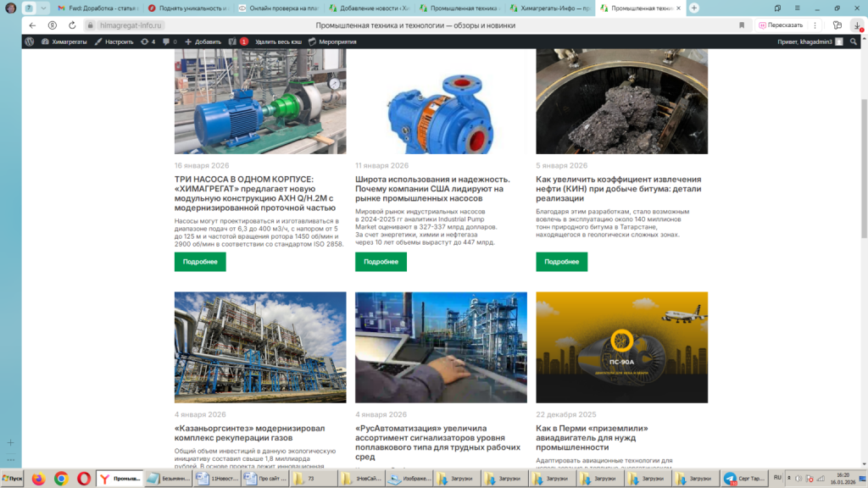Expand the Добавить menu in admin bar
The image size is (868, 488).
click(x=203, y=41)
